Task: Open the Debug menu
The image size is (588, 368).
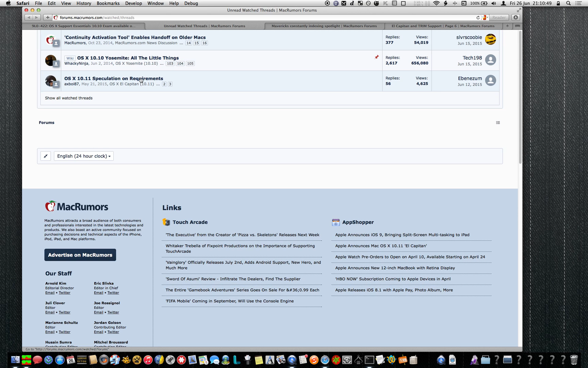Action: (191, 3)
